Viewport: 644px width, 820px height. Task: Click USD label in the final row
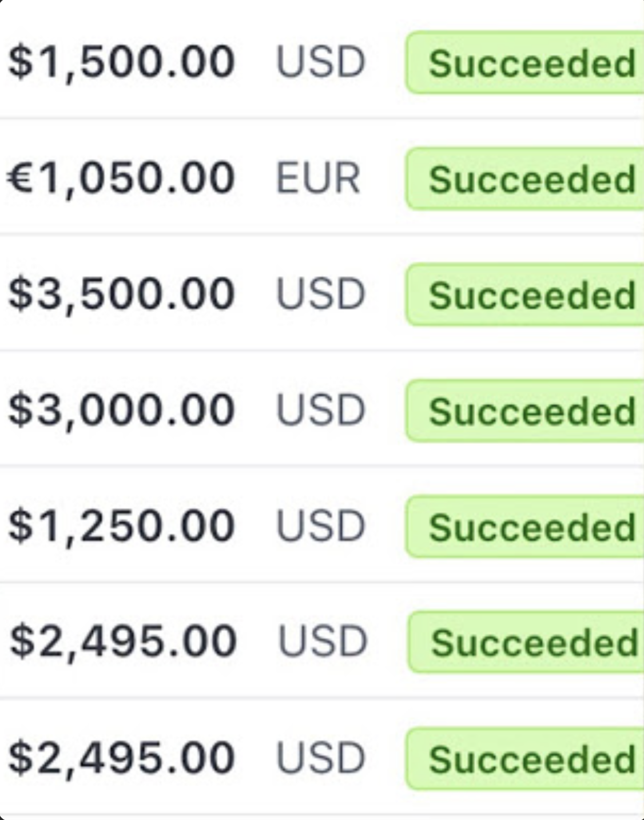[320, 758]
